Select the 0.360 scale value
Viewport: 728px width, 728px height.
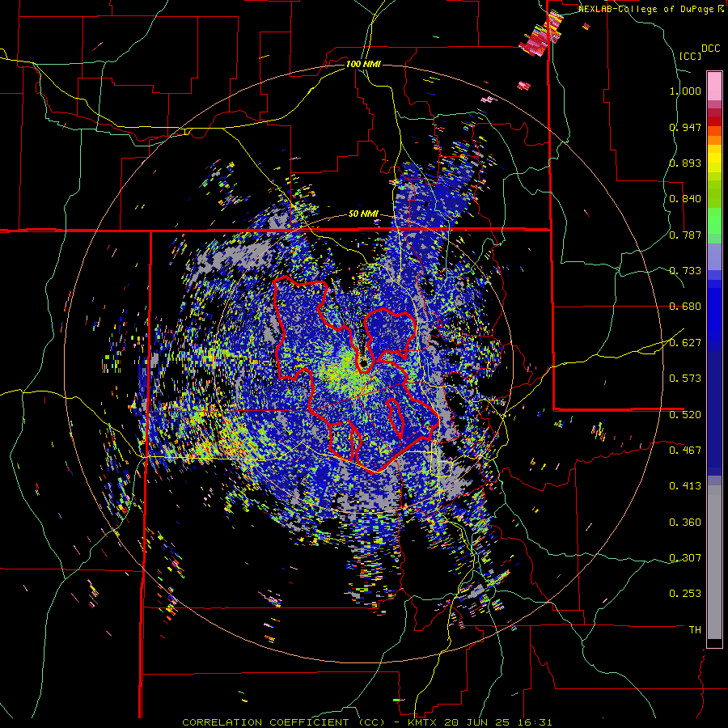pos(685,523)
